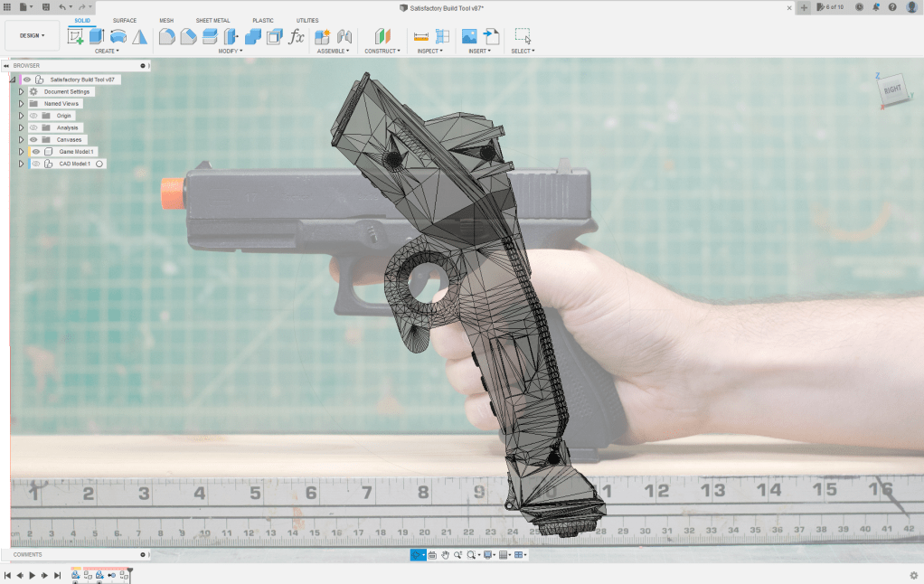
Task: Click the Extrude tool icon
Action: pyautogui.click(x=97, y=36)
